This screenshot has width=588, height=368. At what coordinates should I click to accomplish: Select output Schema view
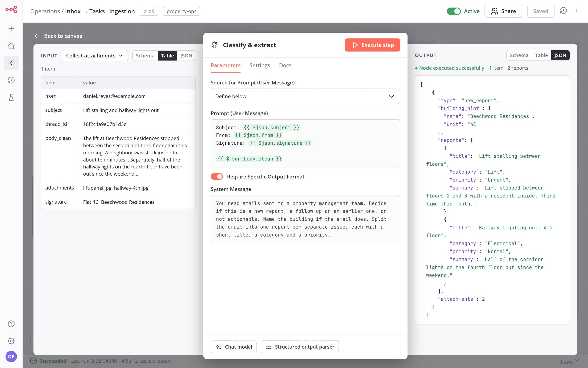click(x=519, y=55)
